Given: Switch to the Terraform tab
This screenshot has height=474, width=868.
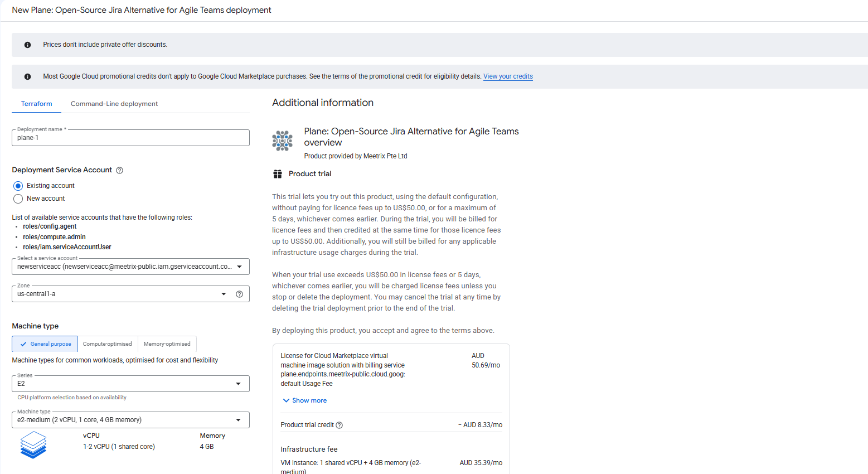Looking at the screenshot, I should tap(37, 104).
